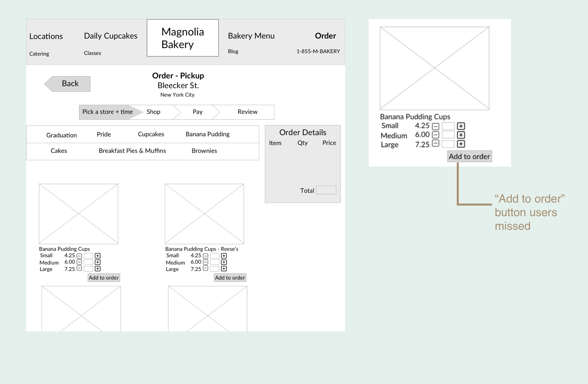Click the 'Order Details' panel heading
The height and width of the screenshot is (384, 588).
(x=303, y=132)
